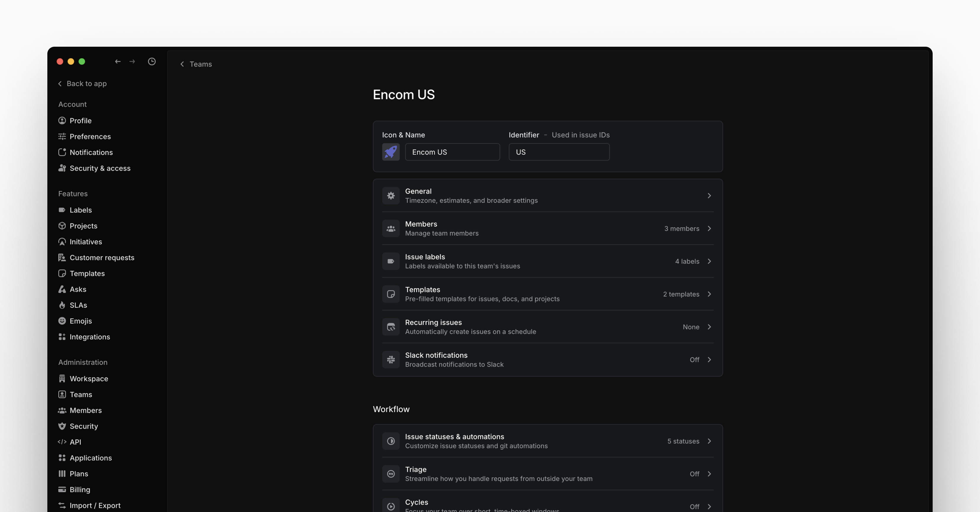980x512 pixels.
Task: Click the forward navigation arrow icon
Action: point(132,61)
